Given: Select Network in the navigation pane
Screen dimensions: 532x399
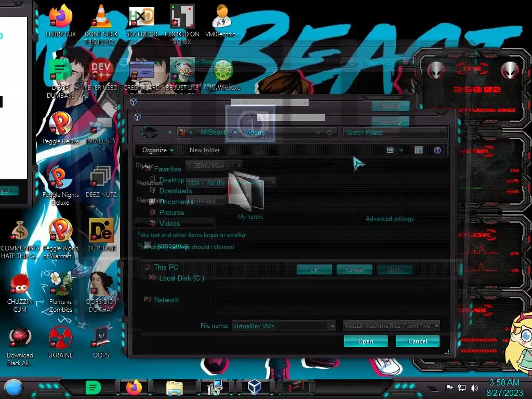Looking at the screenshot, I should tap(166, 300).
